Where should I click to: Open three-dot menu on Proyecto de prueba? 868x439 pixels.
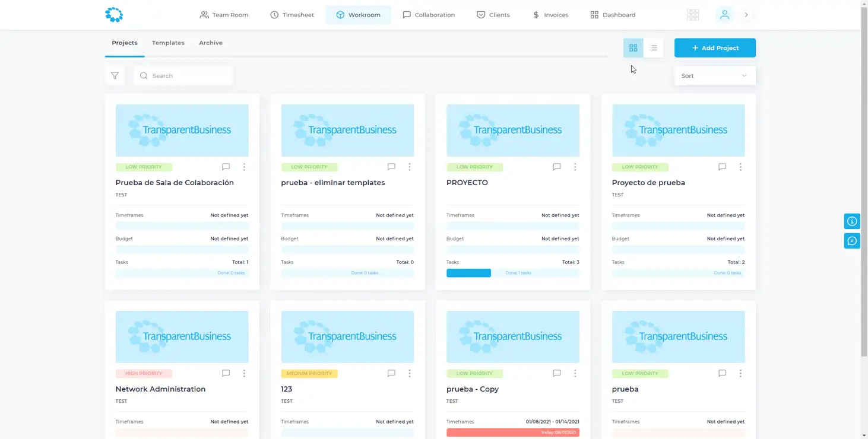point(740,167)
